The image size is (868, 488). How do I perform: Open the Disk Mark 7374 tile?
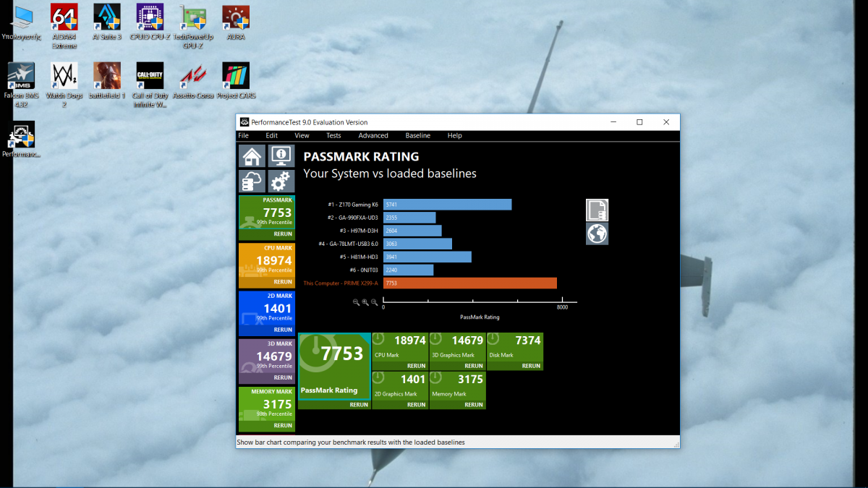515,347
